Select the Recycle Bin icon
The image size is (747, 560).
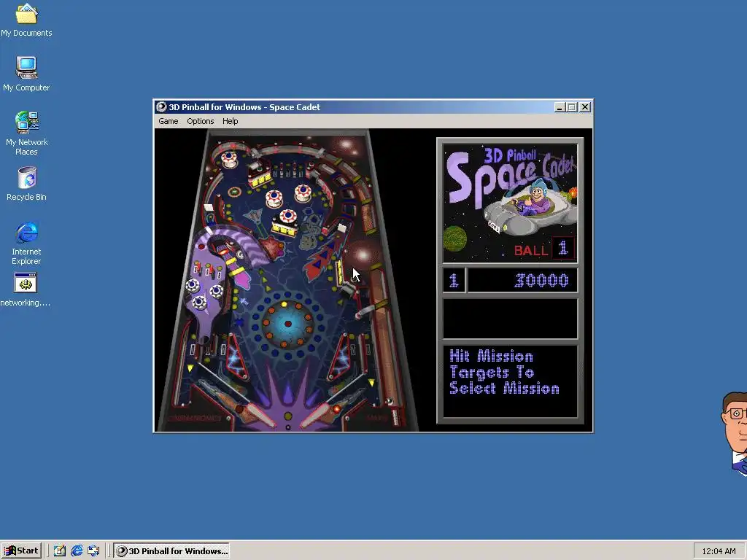click(x=26, y=183)
